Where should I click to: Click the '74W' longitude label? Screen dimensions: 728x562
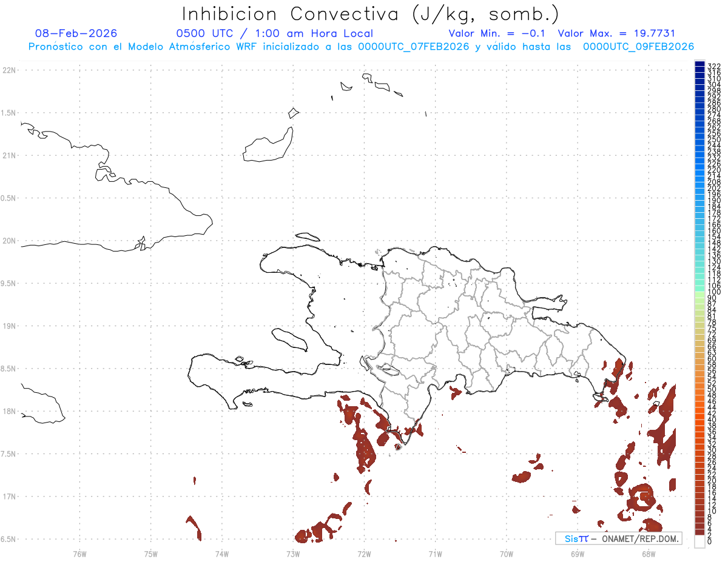(x=222, y=554)
